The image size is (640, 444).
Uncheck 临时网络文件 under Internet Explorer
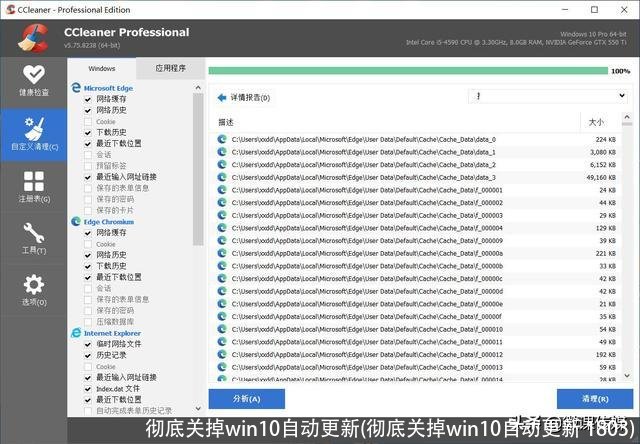88,344
